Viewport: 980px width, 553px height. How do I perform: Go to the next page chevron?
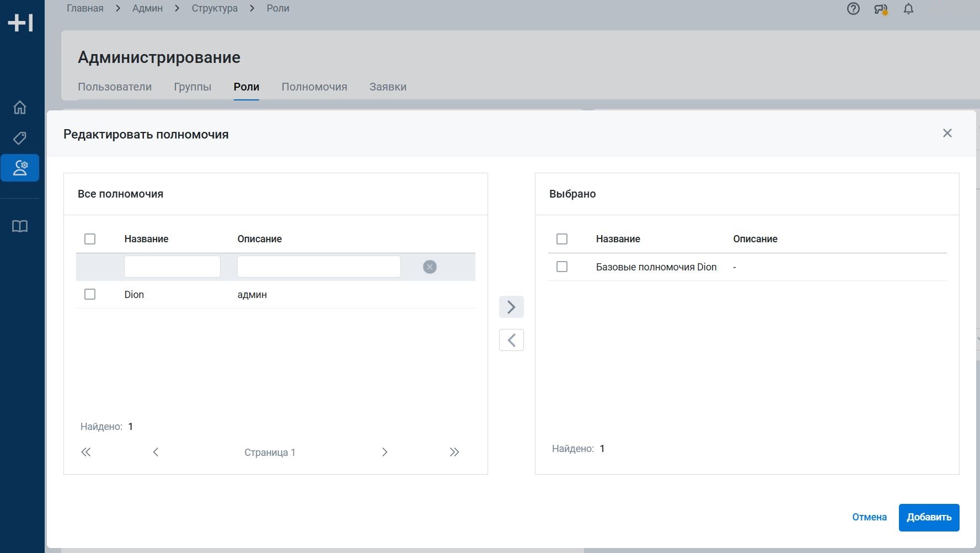[x=384, y=453]
